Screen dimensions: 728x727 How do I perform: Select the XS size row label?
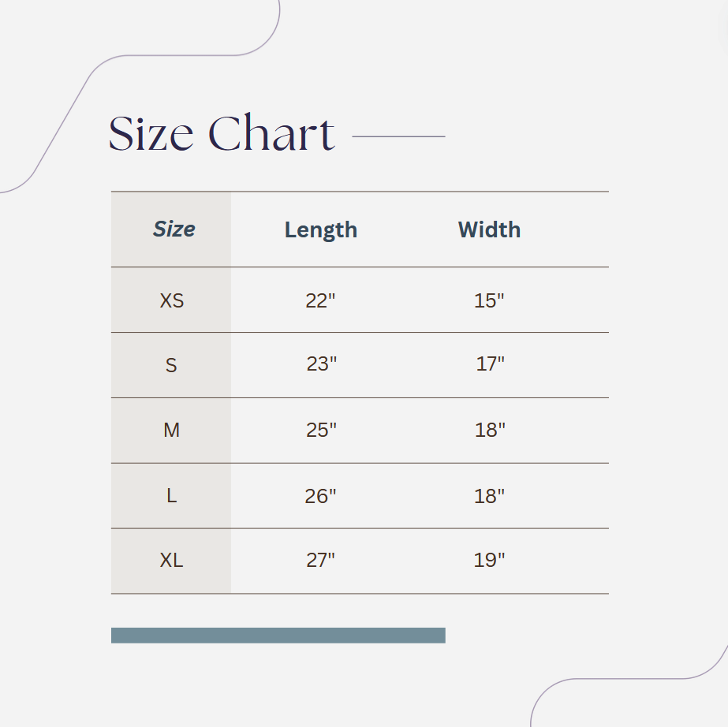(x=172, y=300)
